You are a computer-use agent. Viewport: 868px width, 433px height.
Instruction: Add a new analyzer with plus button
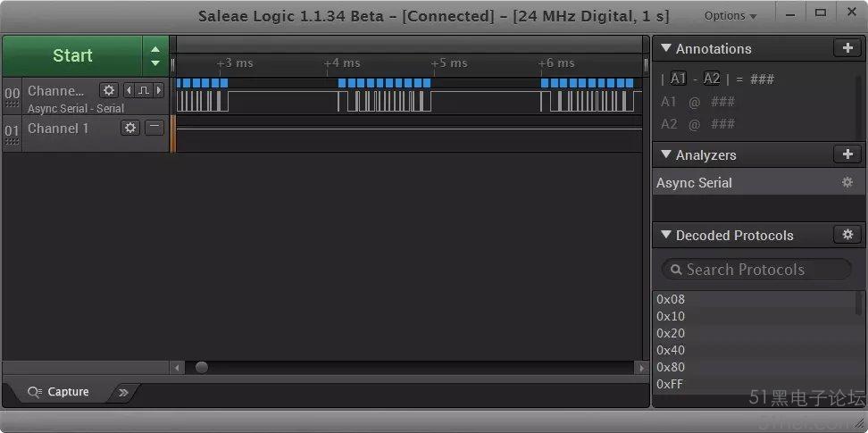click(x=847, y=154)
